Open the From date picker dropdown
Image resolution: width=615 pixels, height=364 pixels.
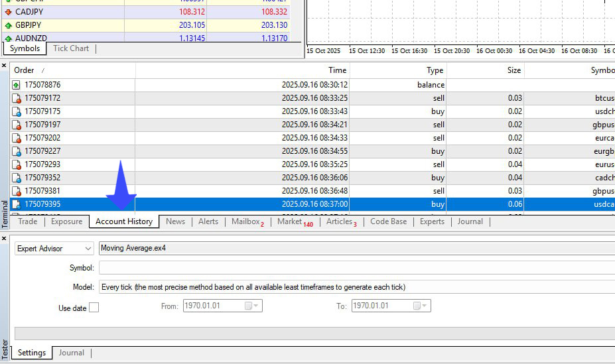256,306
